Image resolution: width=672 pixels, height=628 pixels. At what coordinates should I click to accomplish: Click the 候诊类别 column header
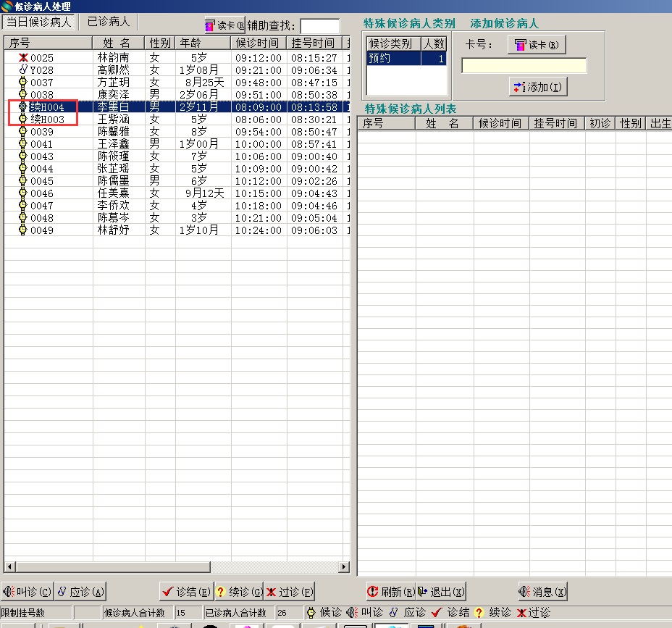(x=393, y=43)
